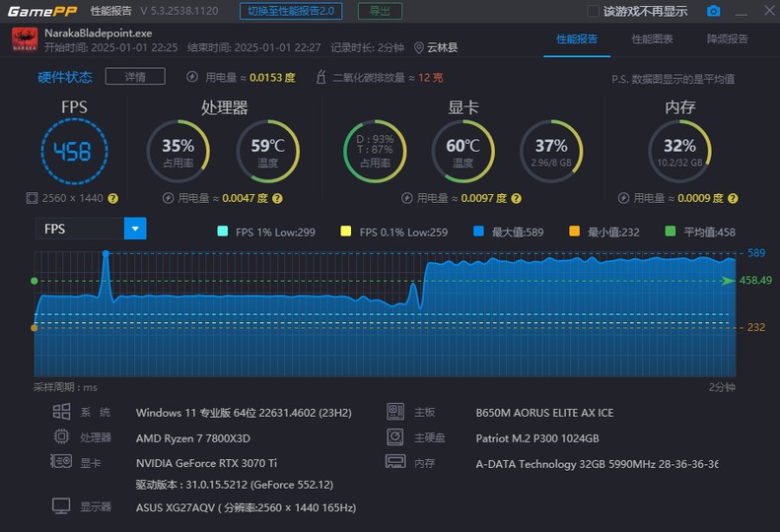The height and width of the screenshot is (532, 780).
Task: Toggle the 最大值 blue legend swatch
Action: pos(478,232)
